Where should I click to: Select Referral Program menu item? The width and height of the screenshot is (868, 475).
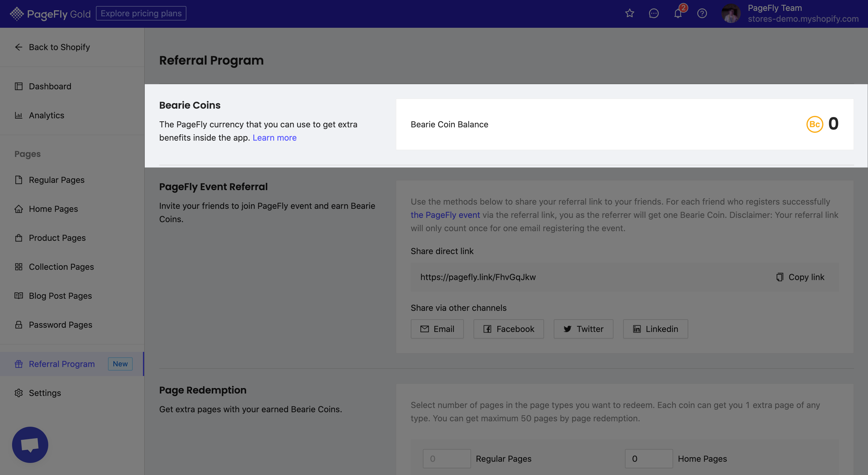tap(72, 364)
